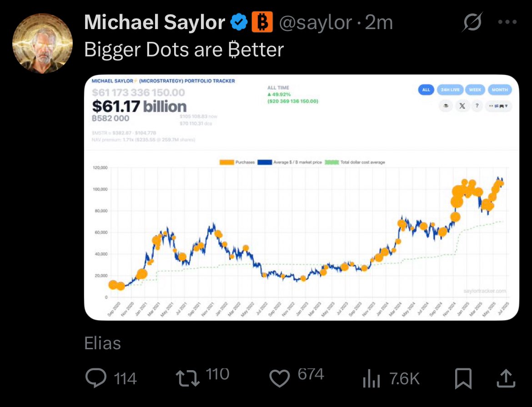Open Michael Saylor's profile avatar
The image size is (532, 407).
[x=42, y=43]
